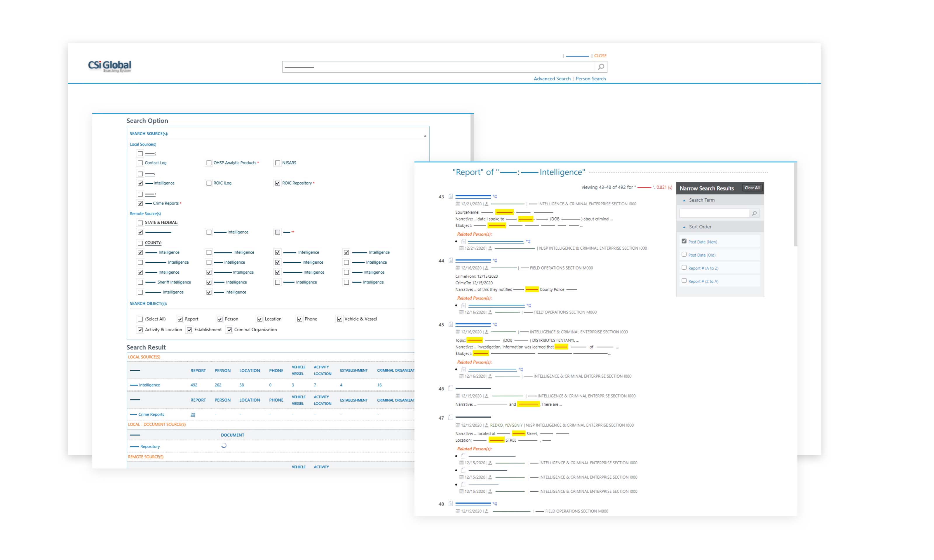Focus the Search Term input in Narrow Search Results
This screenshot has width=934, height=560.
pos(714,213)
